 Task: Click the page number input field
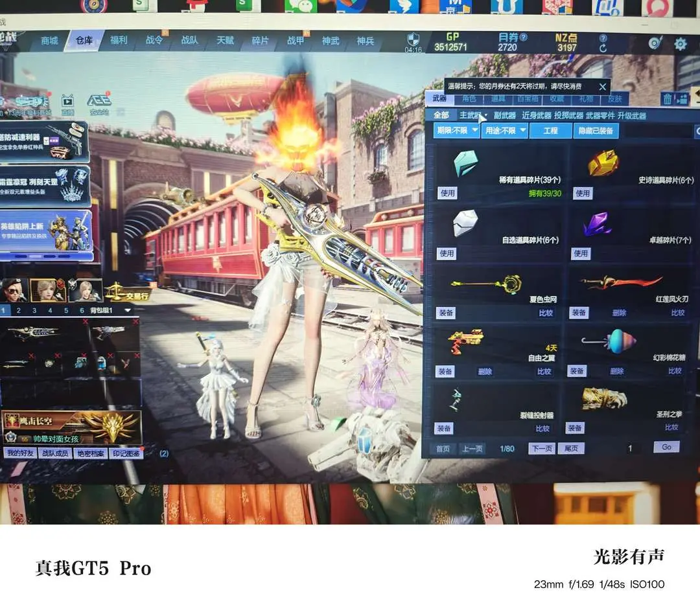tap(631, 448)
